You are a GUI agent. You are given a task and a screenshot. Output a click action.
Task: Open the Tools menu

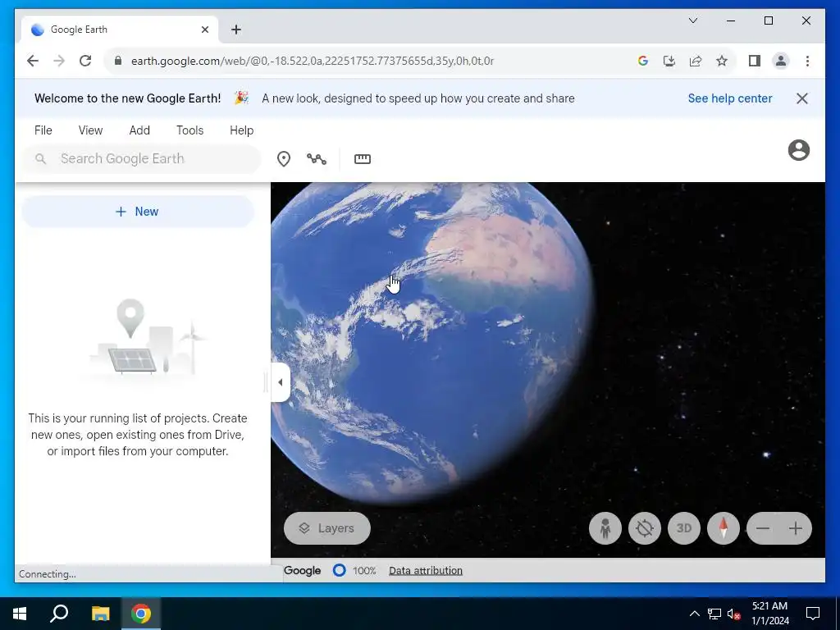click(x=190, y=130)
